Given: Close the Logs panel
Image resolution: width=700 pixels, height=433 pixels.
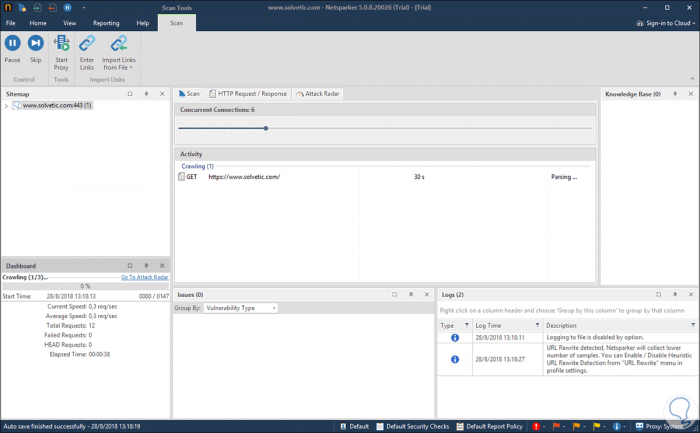Looking at the screenshot, I should tap(691, 295).
